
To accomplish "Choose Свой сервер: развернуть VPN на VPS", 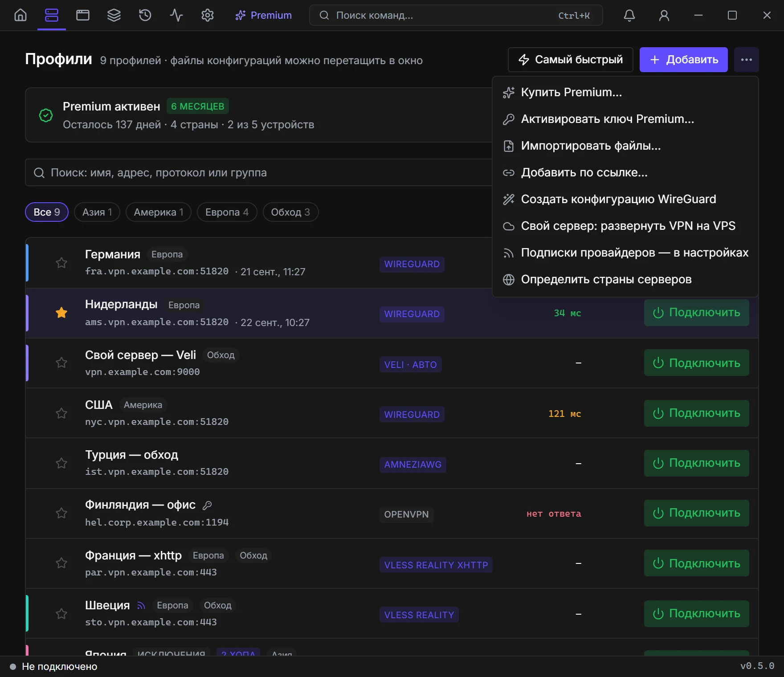I will pyautogui.click(x=625, y=226).
